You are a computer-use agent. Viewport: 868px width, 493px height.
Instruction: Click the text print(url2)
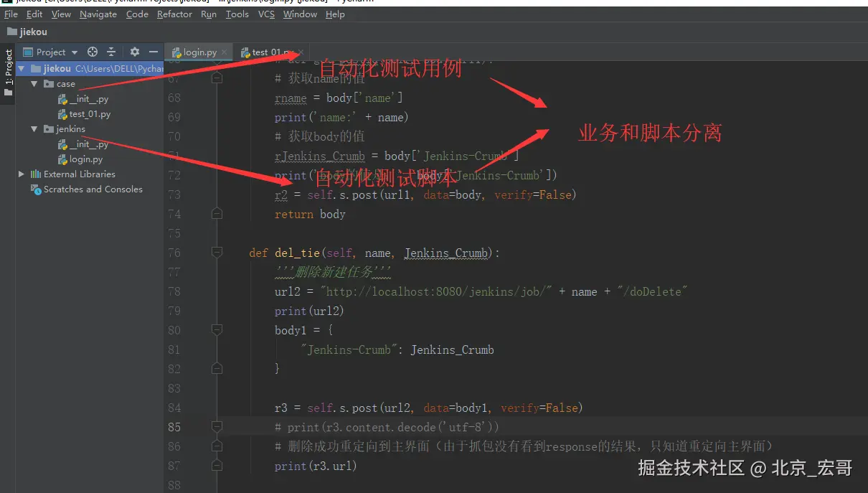[309, 311]
